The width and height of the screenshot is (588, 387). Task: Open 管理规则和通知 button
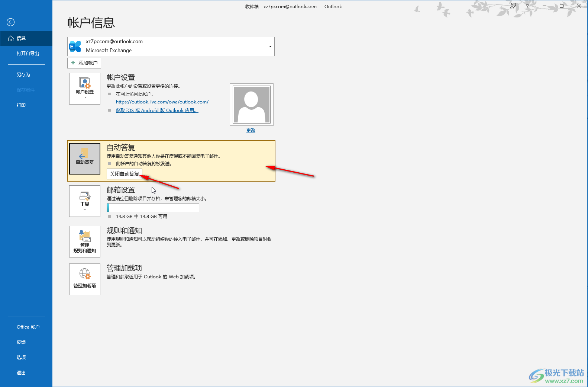pyautogui.click(x=85, y=242)
